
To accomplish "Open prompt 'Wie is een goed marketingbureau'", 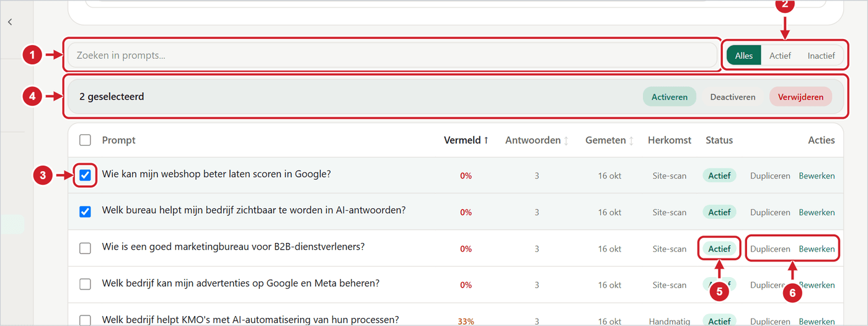I will pyautogui.click(x=233, y=247).
